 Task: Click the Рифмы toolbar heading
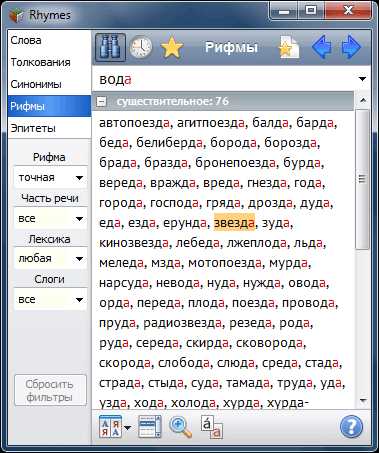pos(231,47)
